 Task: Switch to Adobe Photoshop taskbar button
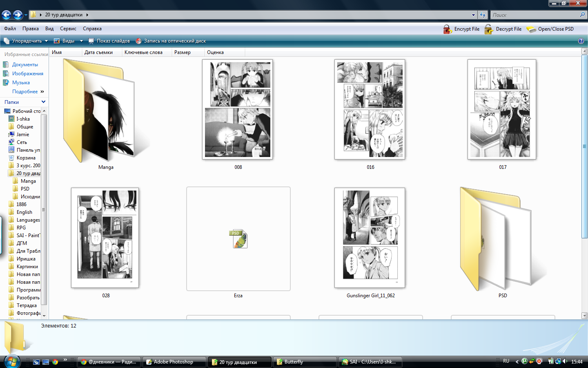[x=174, y=362]
